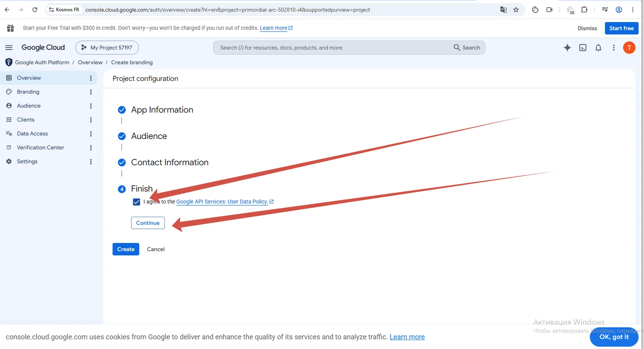Click the Search button with magnifier

pos(467,48)
